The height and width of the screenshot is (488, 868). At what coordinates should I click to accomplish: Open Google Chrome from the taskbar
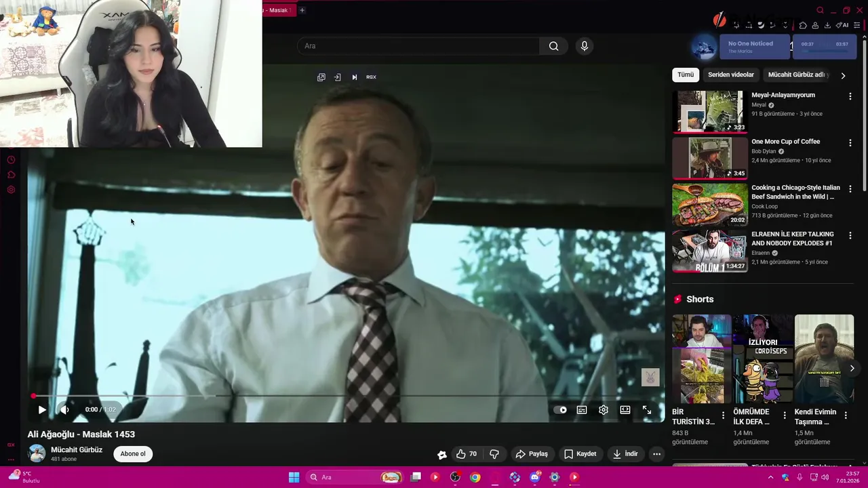(475, 477)
